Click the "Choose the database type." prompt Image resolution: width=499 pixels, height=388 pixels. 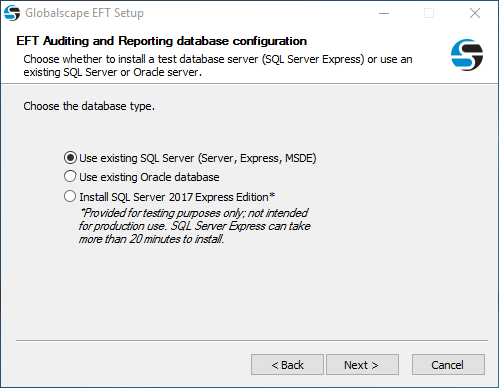tap(89, 106)
